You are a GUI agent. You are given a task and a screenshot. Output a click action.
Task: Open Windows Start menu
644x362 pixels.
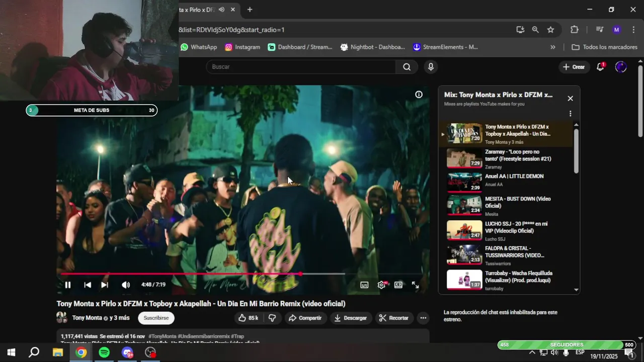click(x=11, y=352)
